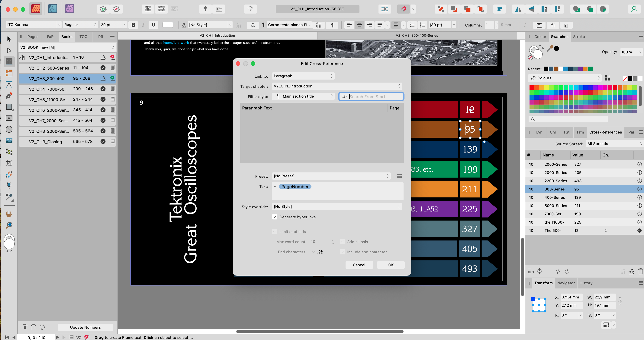The image size is (644, 340).
Task: Select the Rectangle shape tool
Action: pyautogui.click(x=9, y=107)
